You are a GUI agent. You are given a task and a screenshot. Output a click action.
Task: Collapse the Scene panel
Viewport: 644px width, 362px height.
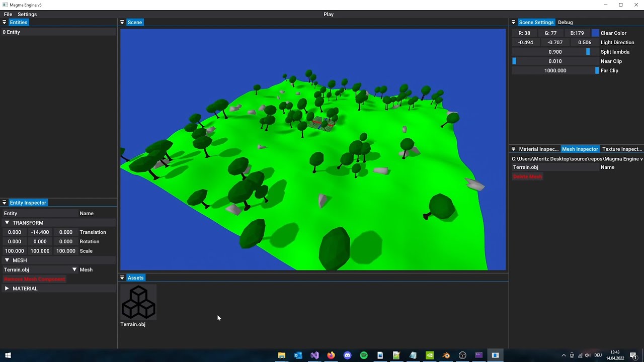(x=122, y=22)
